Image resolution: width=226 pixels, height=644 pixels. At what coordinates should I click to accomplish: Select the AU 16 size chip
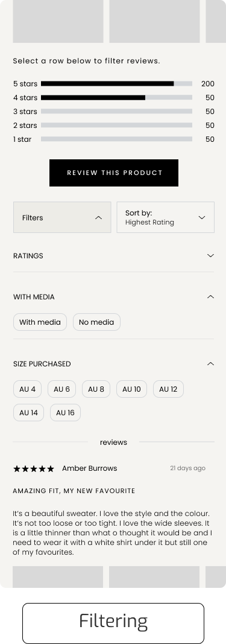[x=65, y=413]
